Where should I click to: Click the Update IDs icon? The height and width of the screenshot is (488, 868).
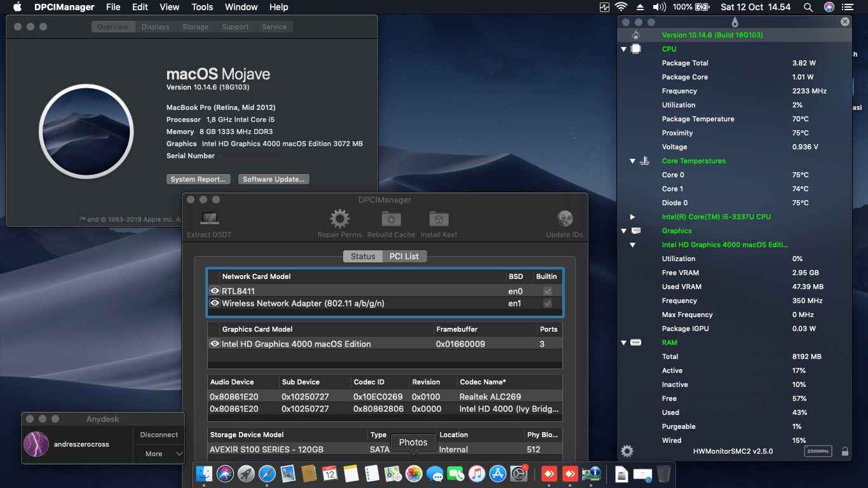tap(564, 220)
